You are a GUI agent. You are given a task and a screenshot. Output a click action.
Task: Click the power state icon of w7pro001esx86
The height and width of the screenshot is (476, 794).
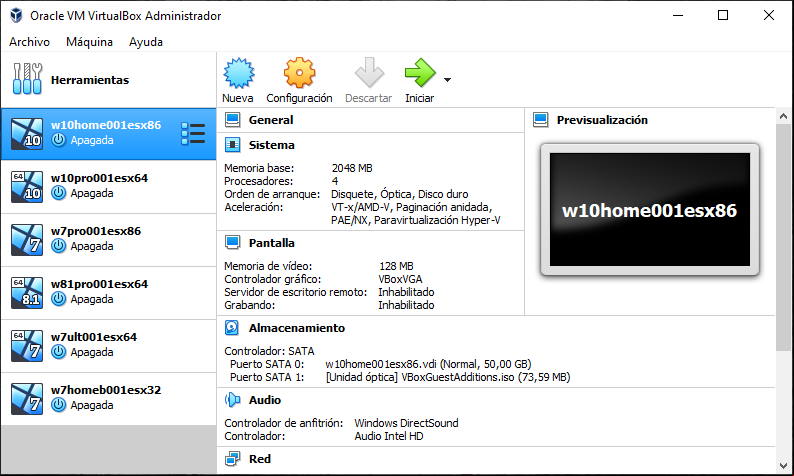(59, 246)
